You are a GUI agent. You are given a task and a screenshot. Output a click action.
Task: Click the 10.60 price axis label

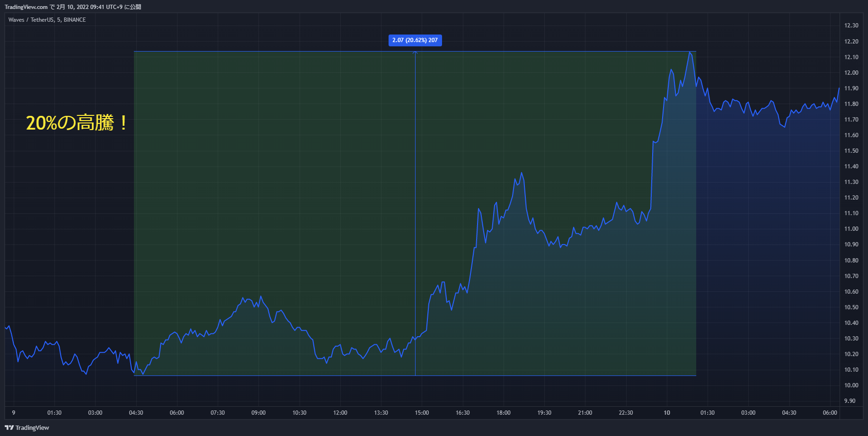pos(851,292)
